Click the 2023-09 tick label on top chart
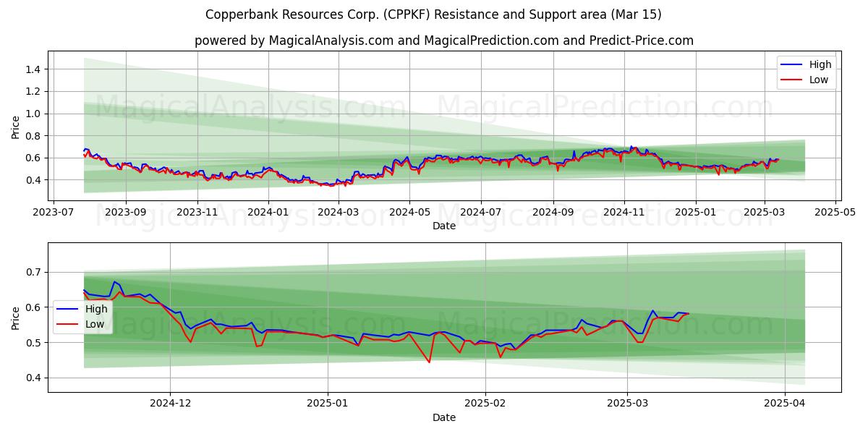The image size is (868, 434). (125, 213)
